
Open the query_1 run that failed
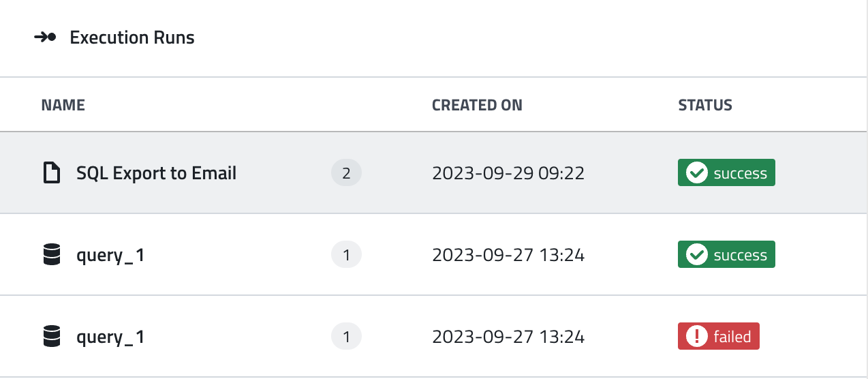coord(110,337)
